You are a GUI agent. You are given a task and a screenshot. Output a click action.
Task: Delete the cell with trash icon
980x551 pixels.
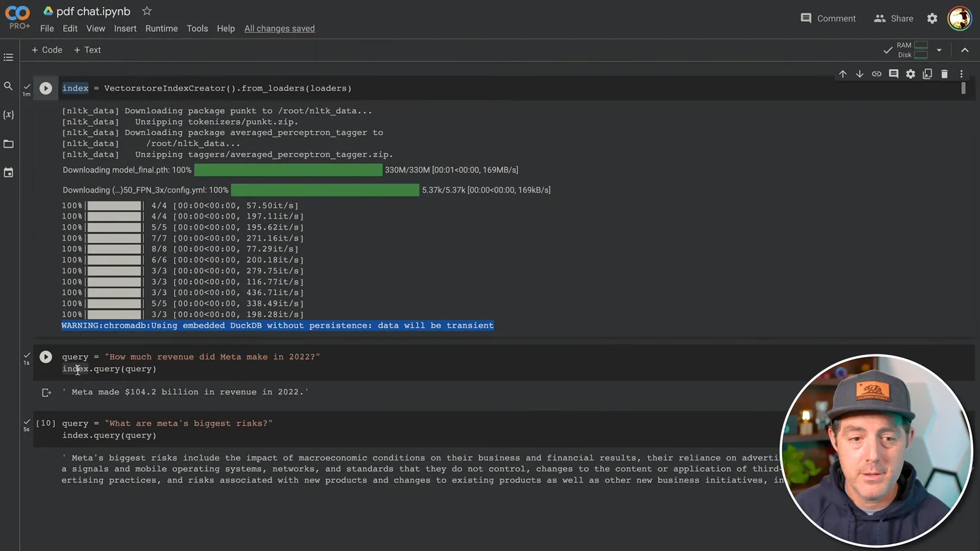(x=944, y=74)
